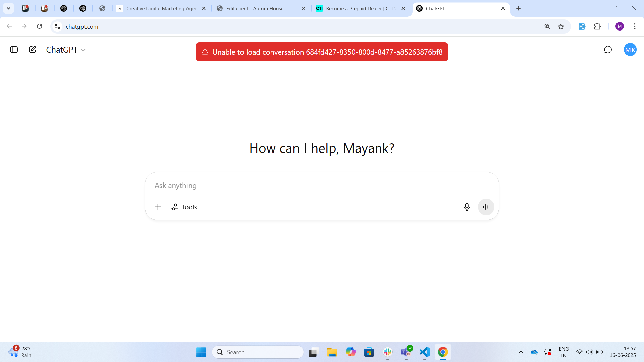Viewport: 644px width, 362px height.
Task: Click the sync update tray icon
Action: [548, 352]
